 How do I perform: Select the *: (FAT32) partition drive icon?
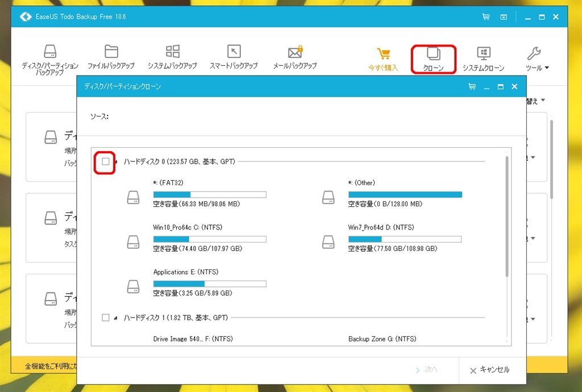tap(133, 197)
